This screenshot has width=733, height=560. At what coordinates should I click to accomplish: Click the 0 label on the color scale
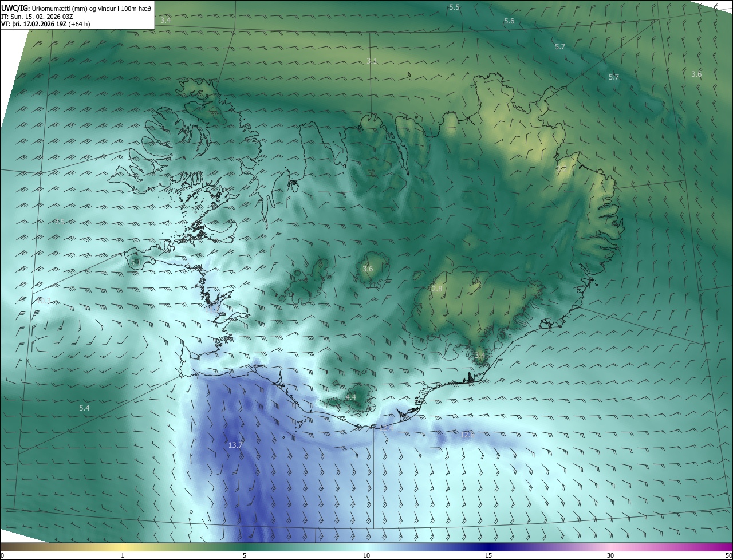click(2, 555)
